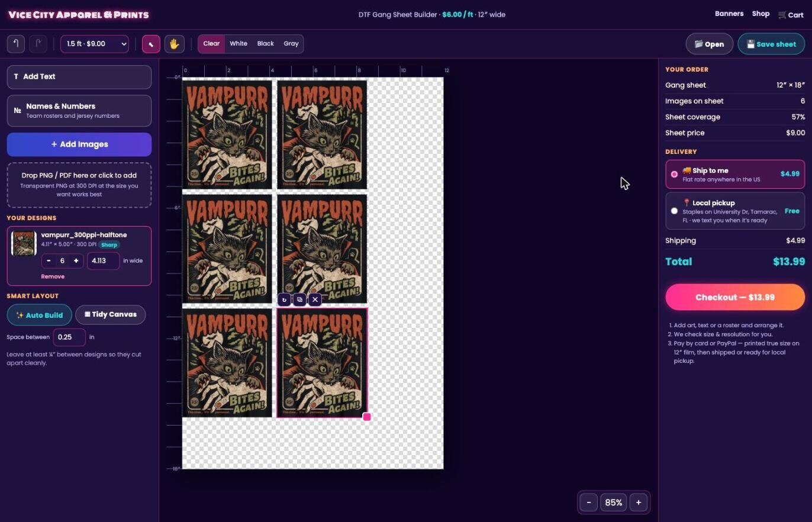Zoom in with the plus button

639,502
